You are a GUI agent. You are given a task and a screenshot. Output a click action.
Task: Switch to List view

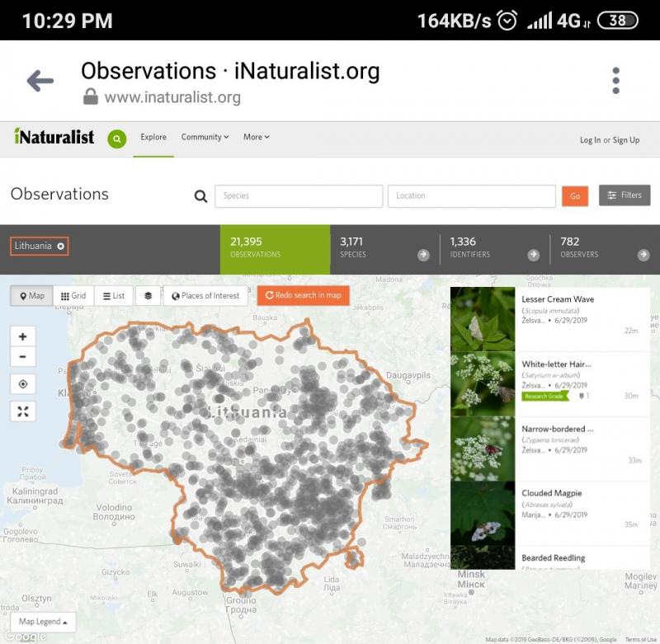pos(114,296)
